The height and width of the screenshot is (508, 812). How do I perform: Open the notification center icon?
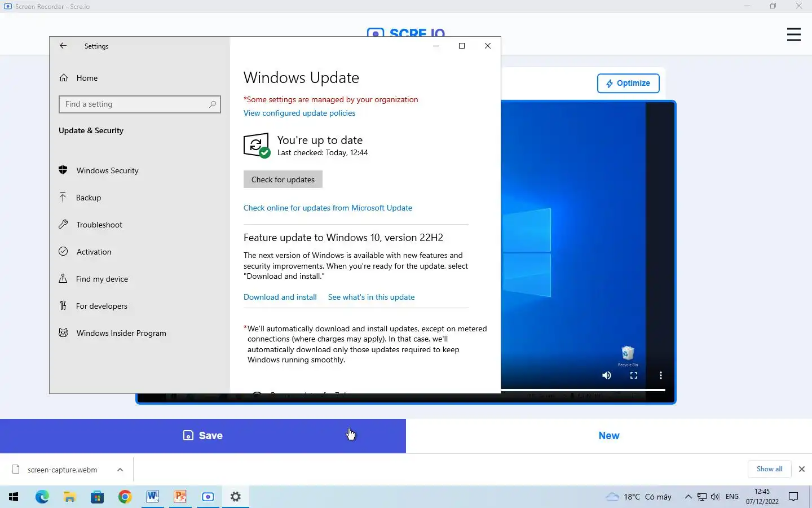click(x=793, y=497)
